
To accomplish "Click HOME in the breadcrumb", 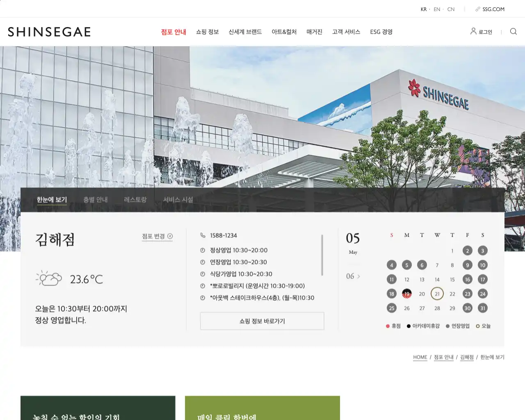I will click(420, 357).
